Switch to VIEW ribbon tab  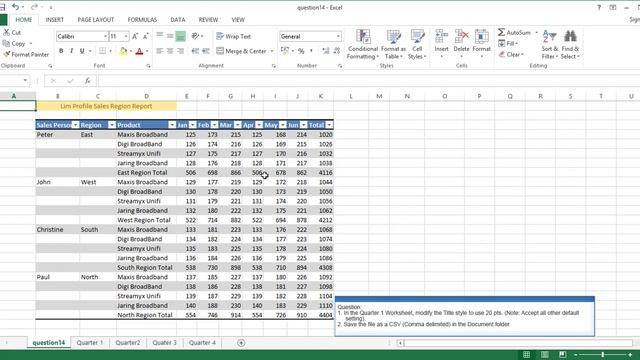(x=238, y=20)
